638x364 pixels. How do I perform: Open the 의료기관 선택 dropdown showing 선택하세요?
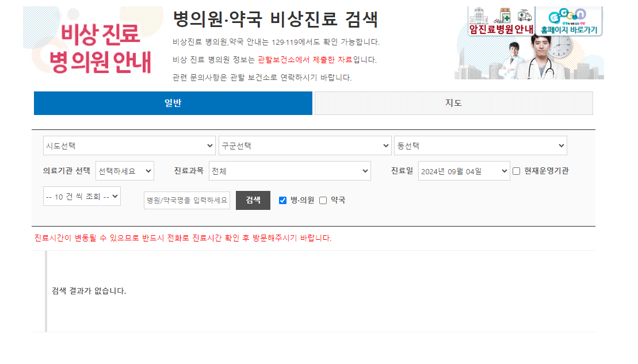click(125, 171)
